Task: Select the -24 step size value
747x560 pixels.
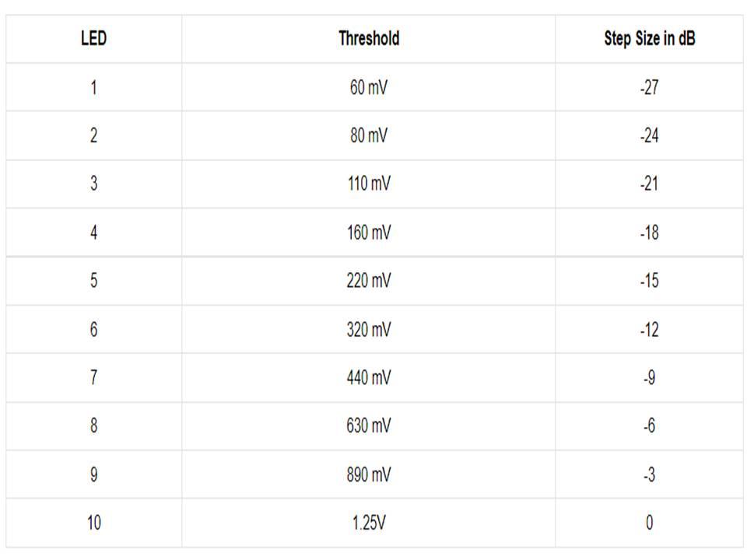Action: point(649,135)
